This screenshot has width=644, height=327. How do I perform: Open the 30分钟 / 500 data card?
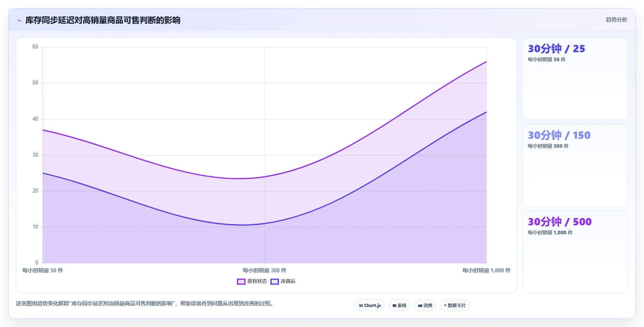575,252
